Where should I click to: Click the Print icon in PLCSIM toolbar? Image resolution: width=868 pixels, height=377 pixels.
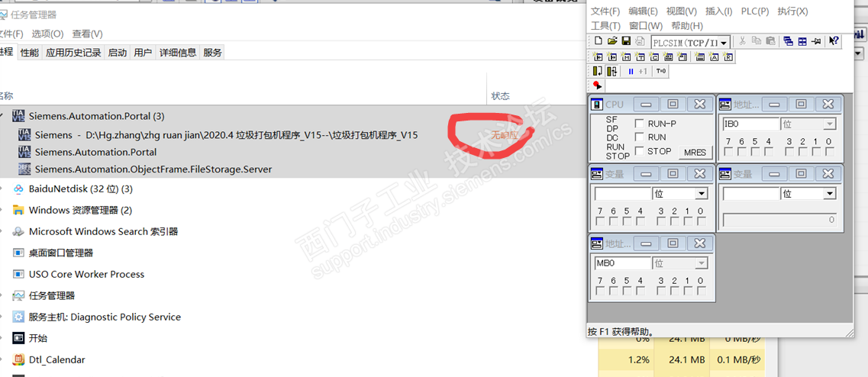[x=640, y=41]
